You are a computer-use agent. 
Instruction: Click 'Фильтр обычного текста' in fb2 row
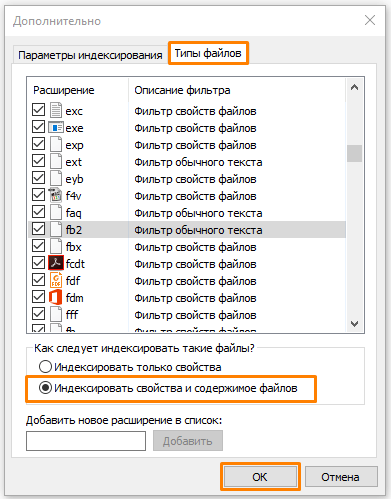(198, 230)
